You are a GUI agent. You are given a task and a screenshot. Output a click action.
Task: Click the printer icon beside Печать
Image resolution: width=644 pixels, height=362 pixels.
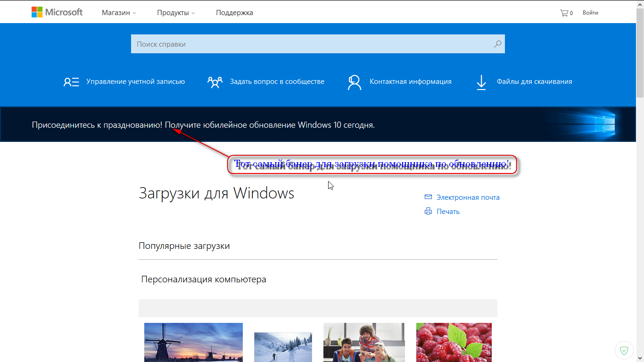coord(428,211)
